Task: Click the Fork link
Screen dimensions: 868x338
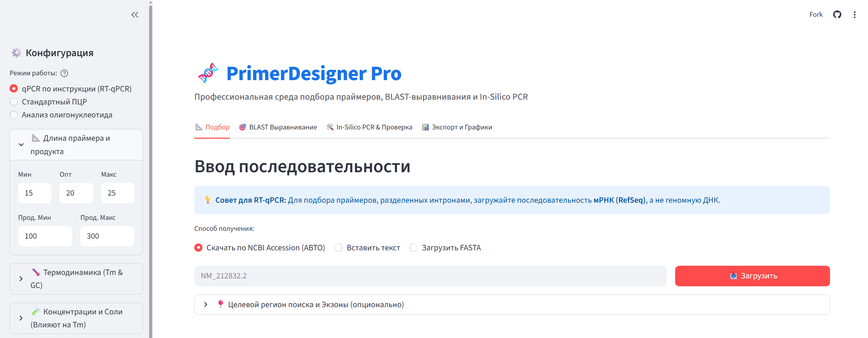Action: pyautogui.click(x=816, y=15)
